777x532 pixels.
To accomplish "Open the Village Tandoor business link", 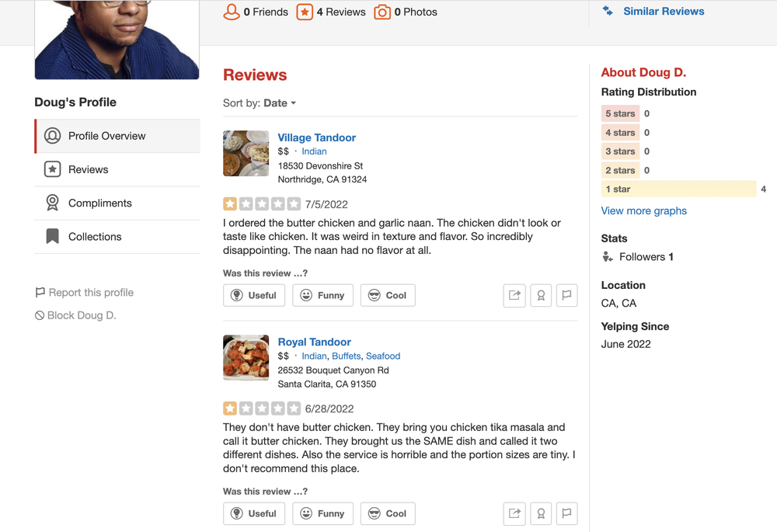I will 316,137.
